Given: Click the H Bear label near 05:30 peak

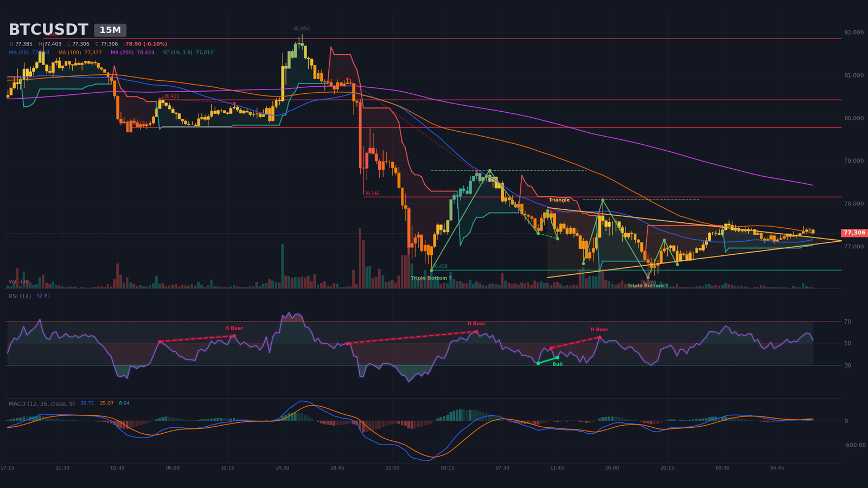Looking at the screenshot, I should (476, 324).
